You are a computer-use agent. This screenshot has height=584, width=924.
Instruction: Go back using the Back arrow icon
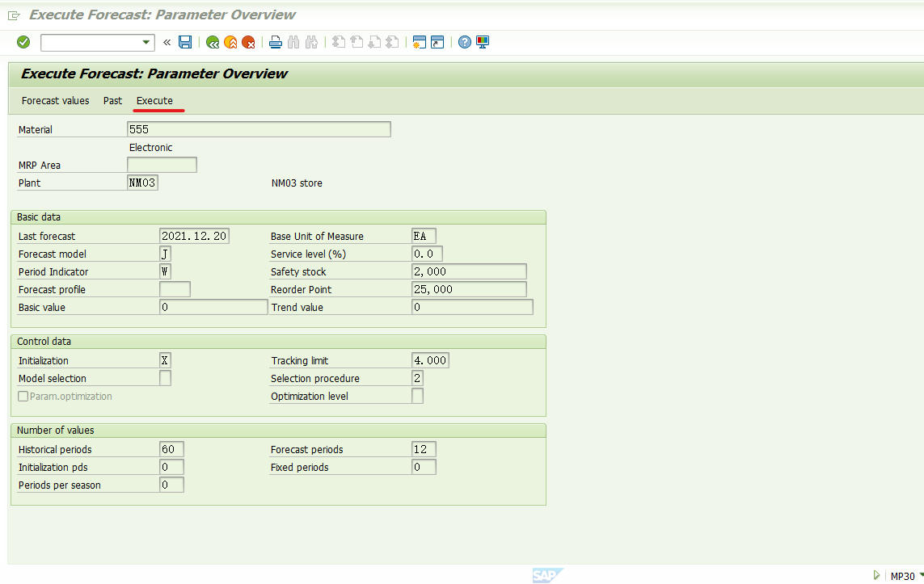tap(212, 42)
